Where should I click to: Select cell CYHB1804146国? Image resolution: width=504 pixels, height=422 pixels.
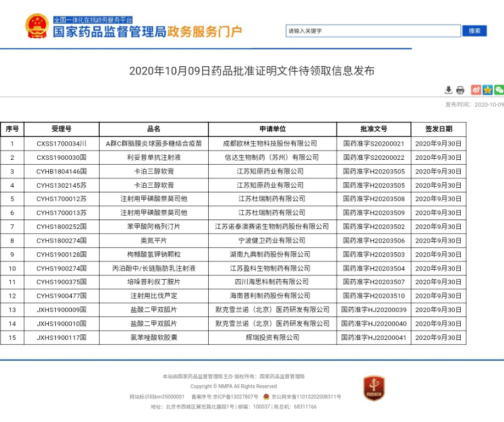(x=61, y=171)
